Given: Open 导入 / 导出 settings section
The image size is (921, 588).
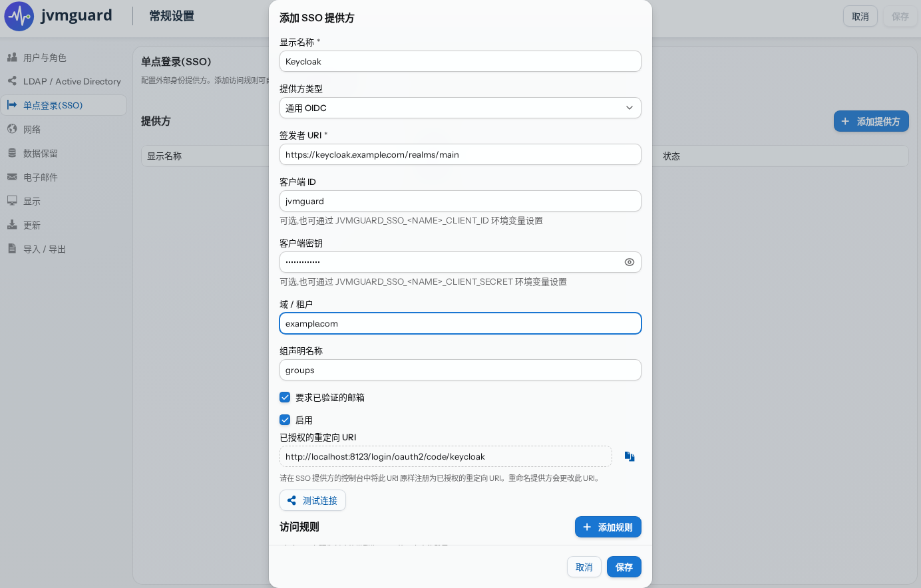Looking at the screenshot, I should [x=63, y=249].
